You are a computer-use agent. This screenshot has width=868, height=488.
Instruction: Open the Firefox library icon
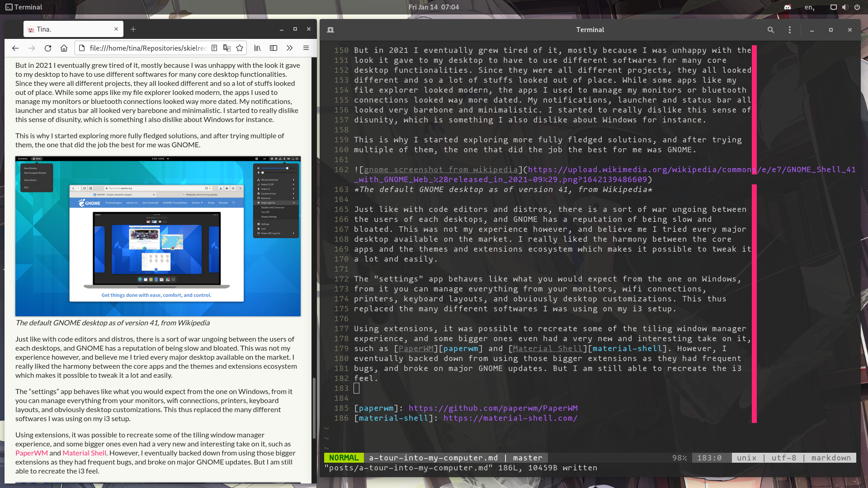click(257, 48)
